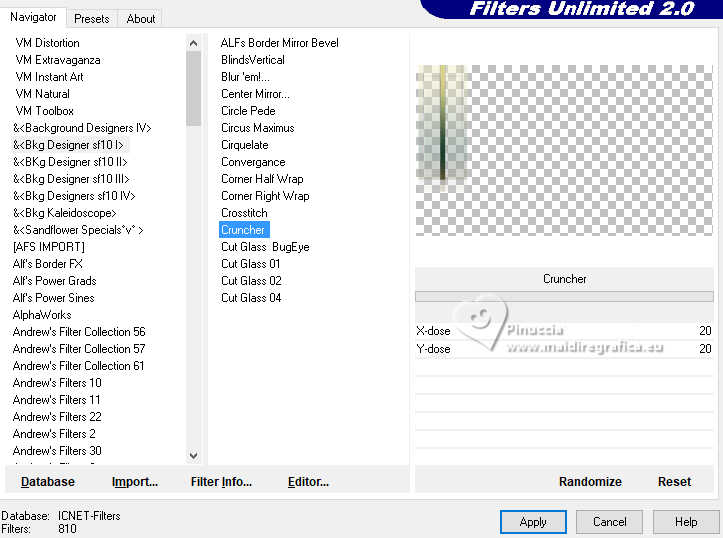The width and height of the screenshot is (723, 538).
Task: Cancel the Filters Unlimited dialog
Action: click(x=609, y=522)
